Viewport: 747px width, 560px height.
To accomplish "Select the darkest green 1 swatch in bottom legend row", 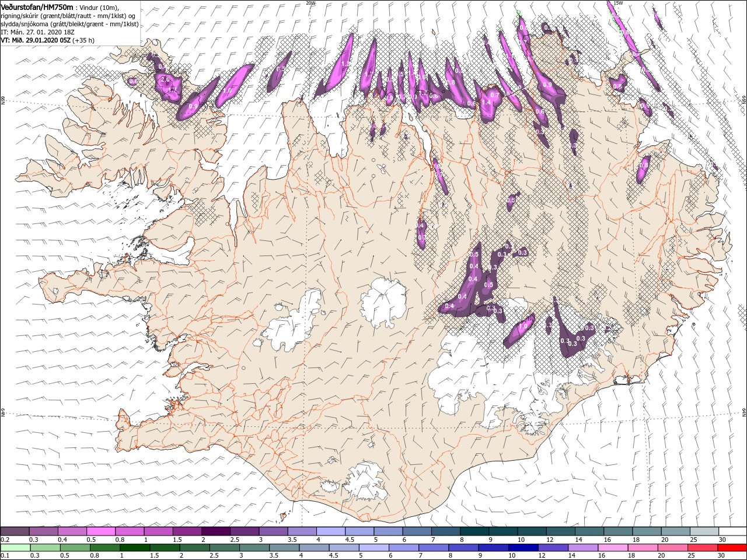I will (x=135, y=548).
